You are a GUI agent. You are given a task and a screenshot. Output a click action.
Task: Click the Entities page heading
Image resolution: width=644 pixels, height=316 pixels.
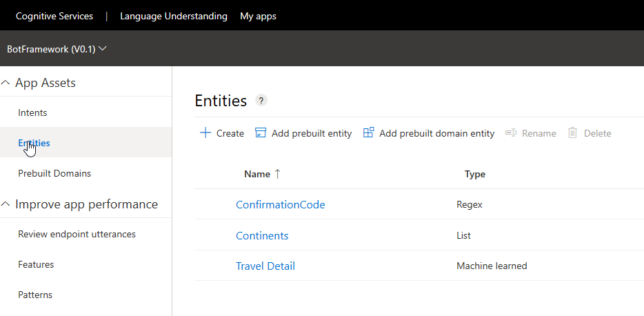tap(221, 101)
